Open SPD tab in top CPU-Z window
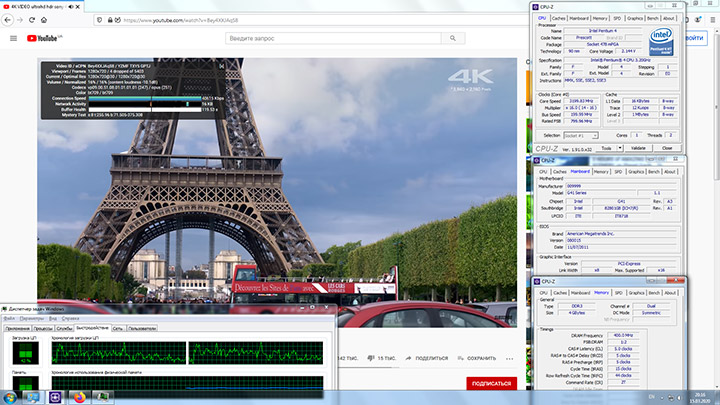The width and height of the screenshot is (720, 405). tap(617, 18)
